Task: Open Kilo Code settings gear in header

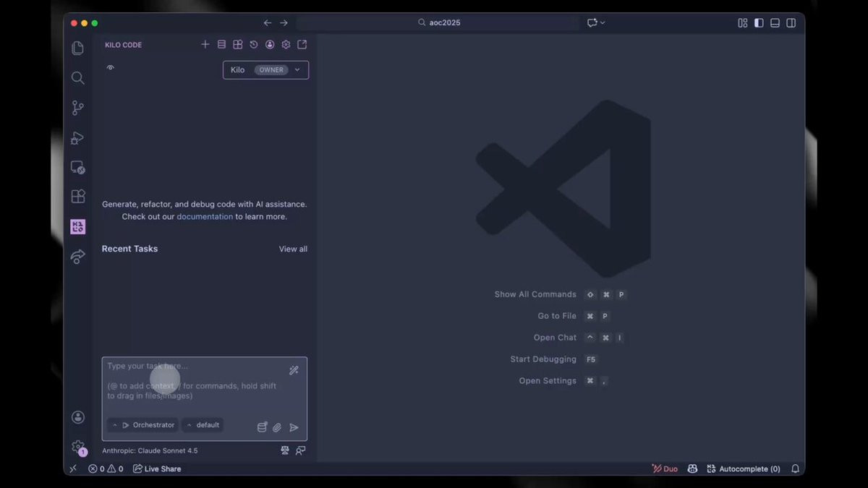Action: pos(286,44)
